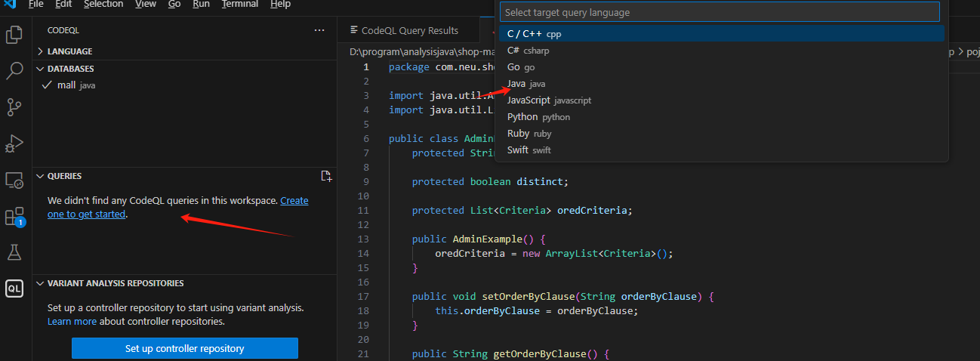Click the create new query icon in Queries header
Image resolution: width=980 pixels, height=361 pixels.
tap(326, 176)
